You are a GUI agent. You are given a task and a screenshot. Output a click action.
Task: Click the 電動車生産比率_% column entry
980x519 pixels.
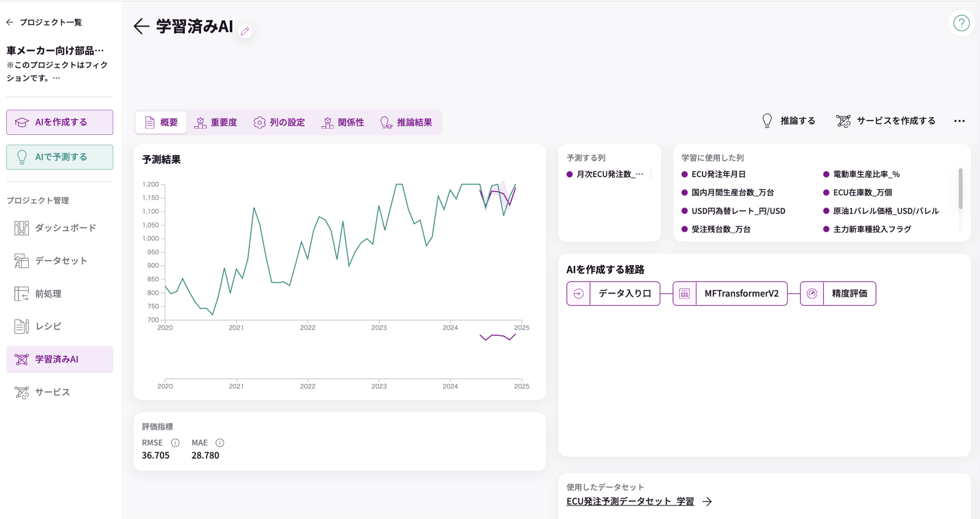(x=861, y=174)
